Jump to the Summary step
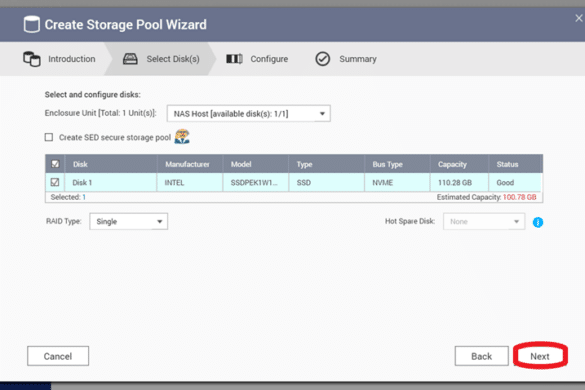 358,59
